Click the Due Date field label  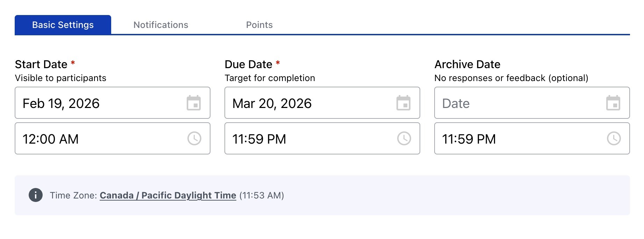tap(249, 64)
